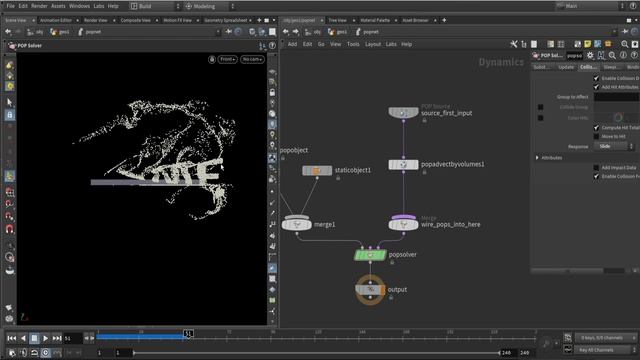This screenshot has height=360, width=640.
Task: Go forward in the network editor path
Action: (x=296, y=31)
